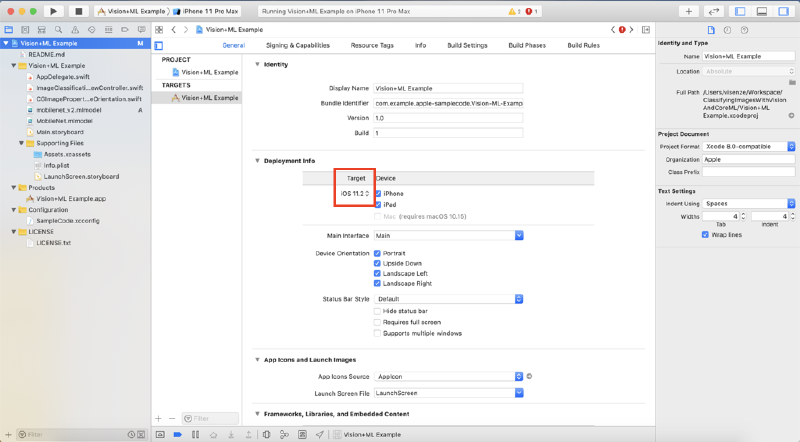Switch to the Info tab
The image size is (800, 442).
[x=420, y=45]
